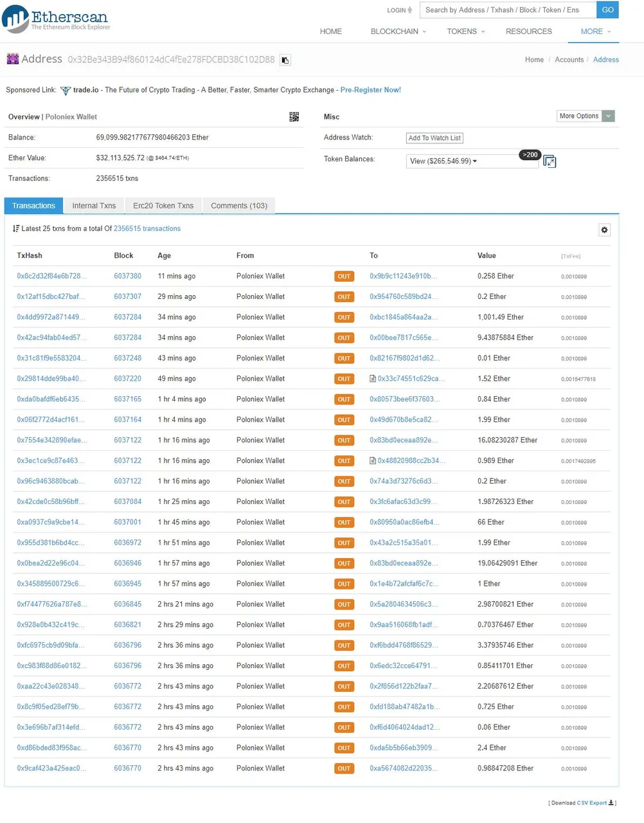Click the CSV download arrow icon

pos(611,802)
